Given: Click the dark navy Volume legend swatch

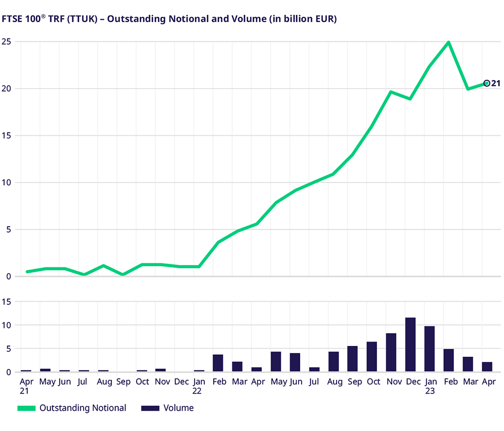Looking at the screenshot, I should (150, 408).
